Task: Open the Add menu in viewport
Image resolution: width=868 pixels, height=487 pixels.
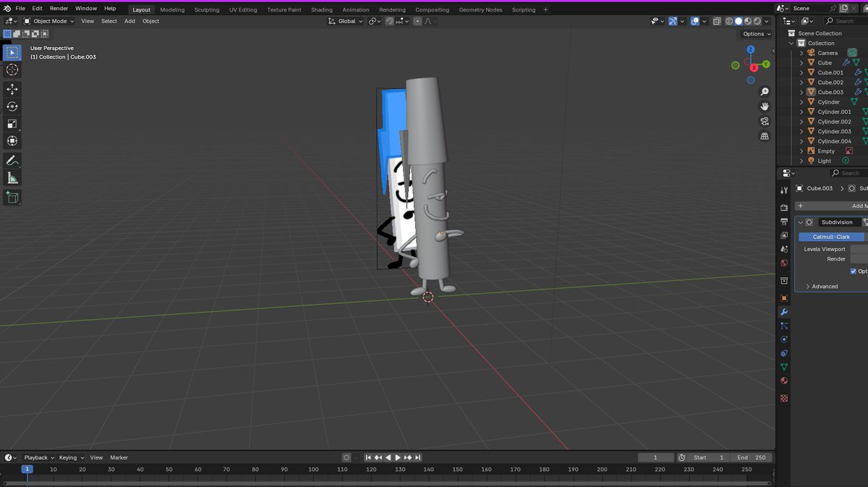Action: point(129,21)
